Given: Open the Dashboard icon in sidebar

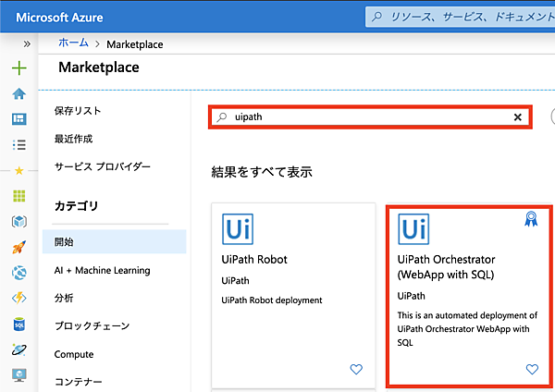Looking at the screenshot, I should pos(18,119).
